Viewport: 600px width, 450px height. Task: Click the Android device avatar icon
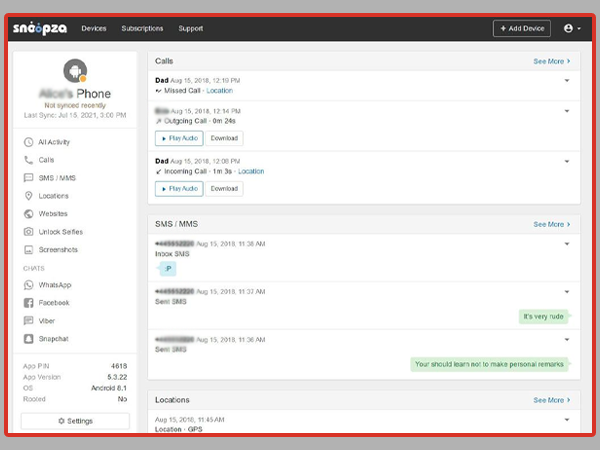75,71
